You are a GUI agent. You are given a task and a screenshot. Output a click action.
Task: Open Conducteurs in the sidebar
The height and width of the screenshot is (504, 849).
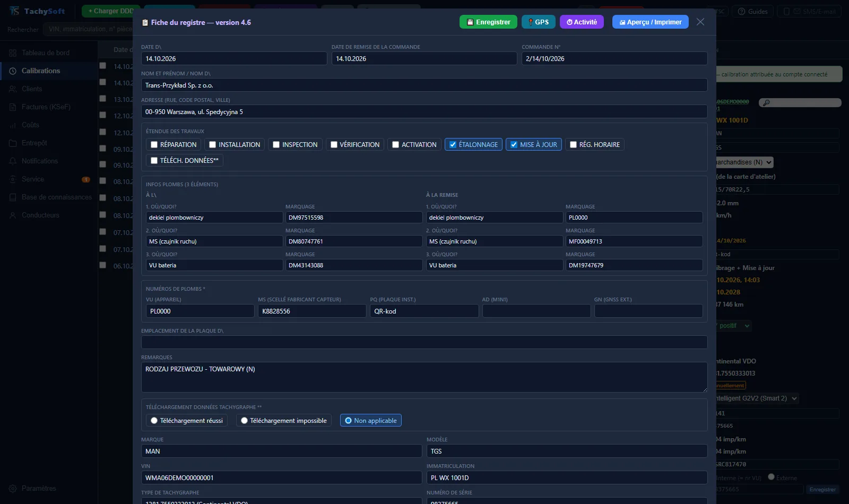click(49, 215)
